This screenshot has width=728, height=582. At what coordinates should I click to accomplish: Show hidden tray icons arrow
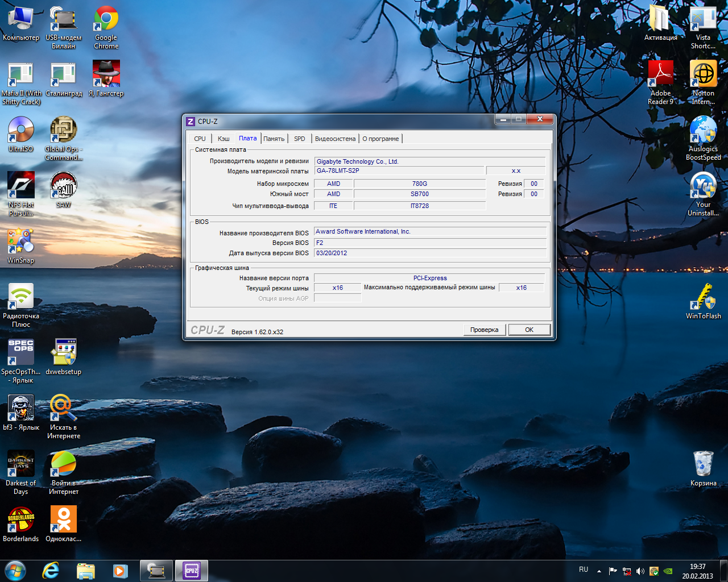coord(599,571)
